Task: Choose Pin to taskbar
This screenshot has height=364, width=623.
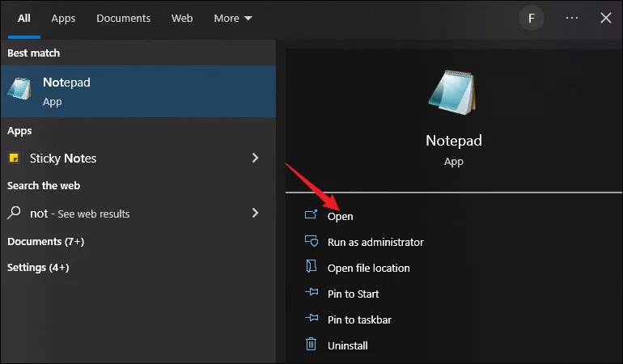Action: tap(359, 320)
